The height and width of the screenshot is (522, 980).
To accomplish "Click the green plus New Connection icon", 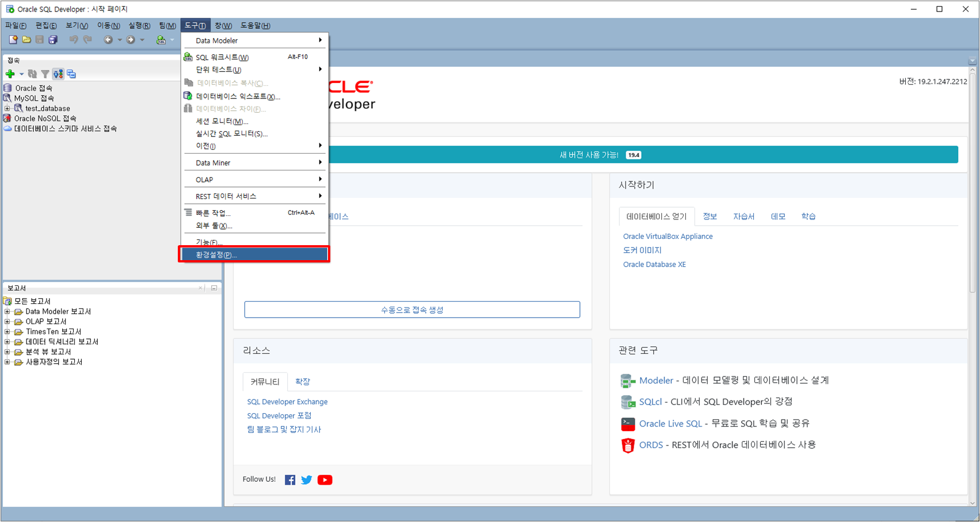I will coord(10,74).
